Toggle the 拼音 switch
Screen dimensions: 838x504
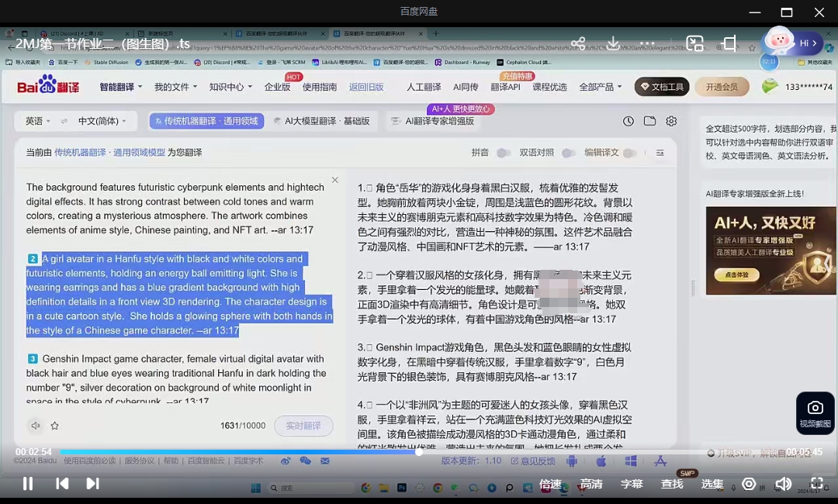[503, 154]
